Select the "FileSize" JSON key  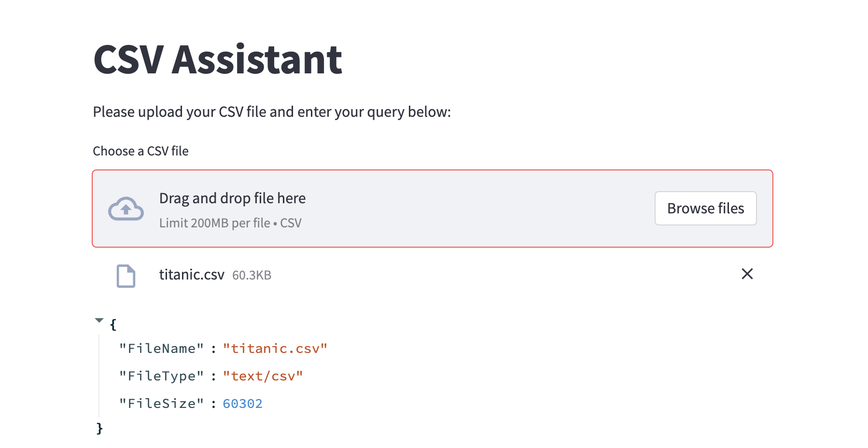pyautogui.click(x=162, y=404)
